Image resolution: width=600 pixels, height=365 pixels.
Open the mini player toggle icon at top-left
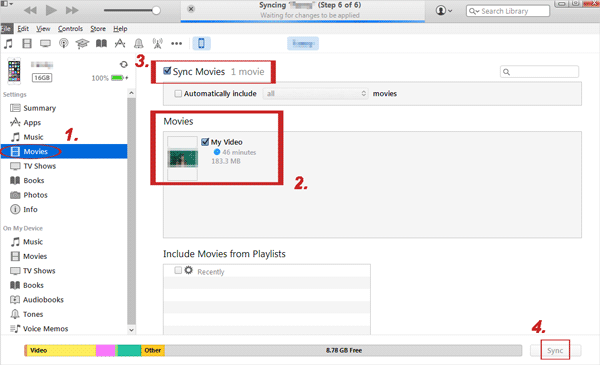(7, 4)
